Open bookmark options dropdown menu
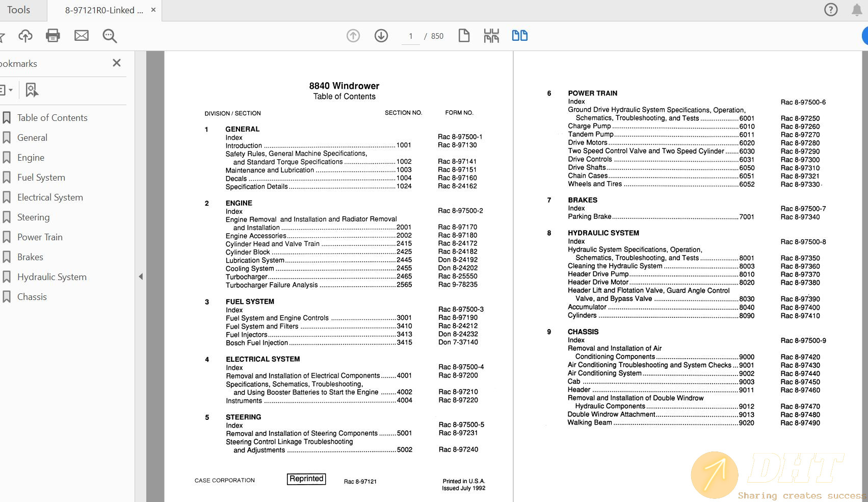Viewport: 868px width, 502px height. (6, 90)
